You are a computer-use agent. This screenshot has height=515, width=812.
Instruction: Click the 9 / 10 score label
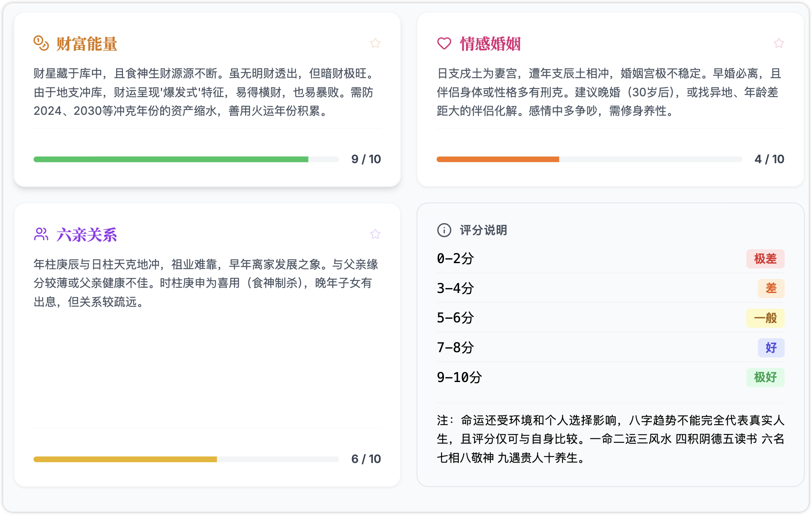pyautogui.click(x=366, y=159)
